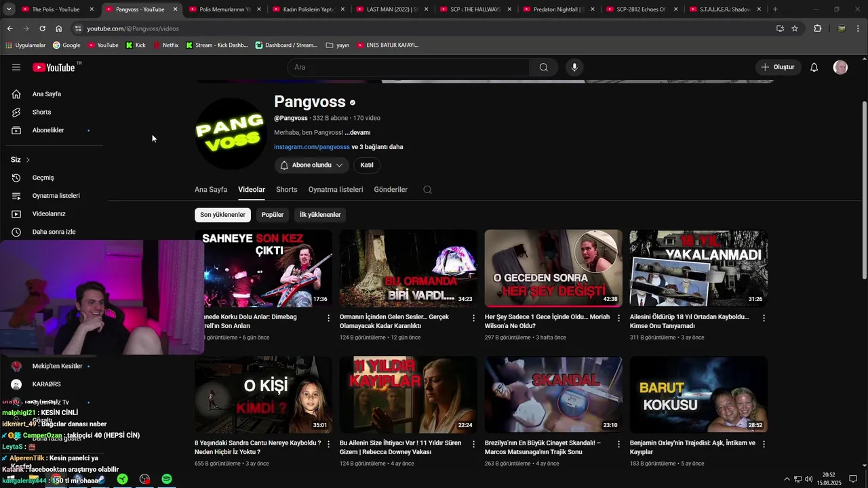Open options menu for Benjamin Oxley video

pos(764,444)
